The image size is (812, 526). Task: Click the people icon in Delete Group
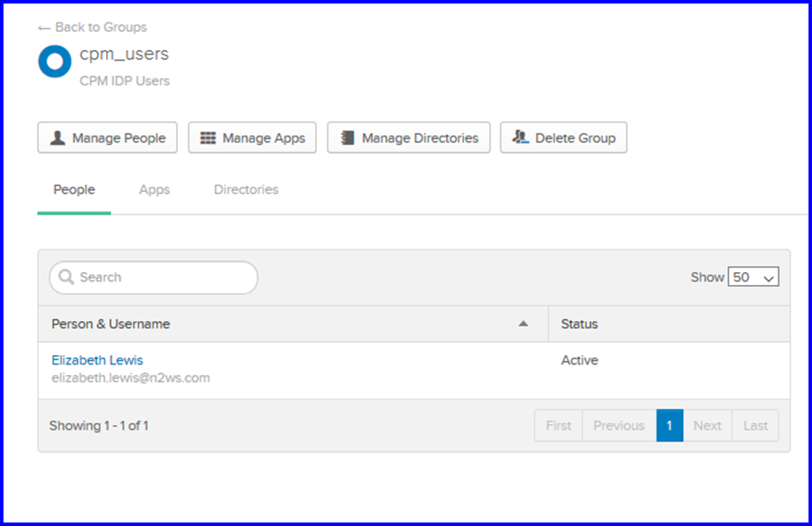pos(520,137)
